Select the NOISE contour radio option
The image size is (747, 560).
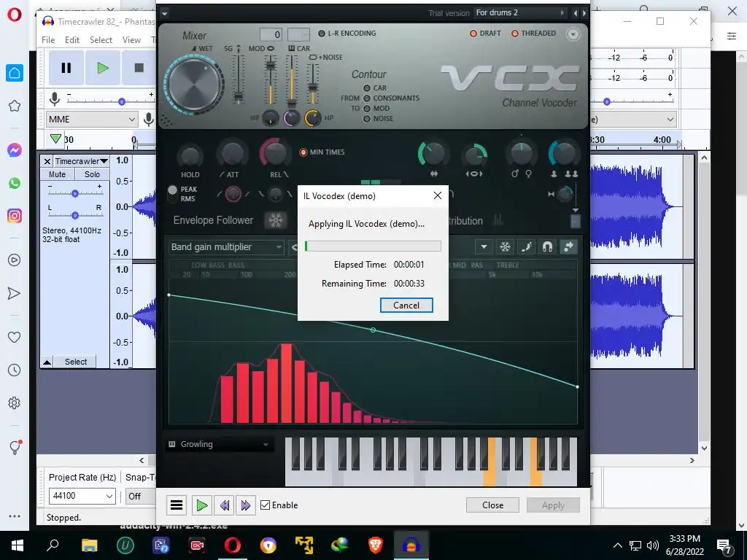coord(367,119)
